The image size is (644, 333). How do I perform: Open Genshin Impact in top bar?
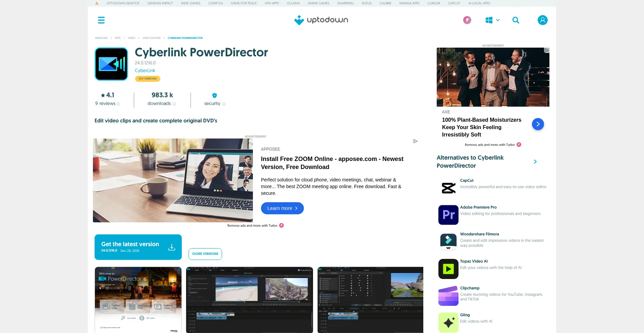[160, 3]
